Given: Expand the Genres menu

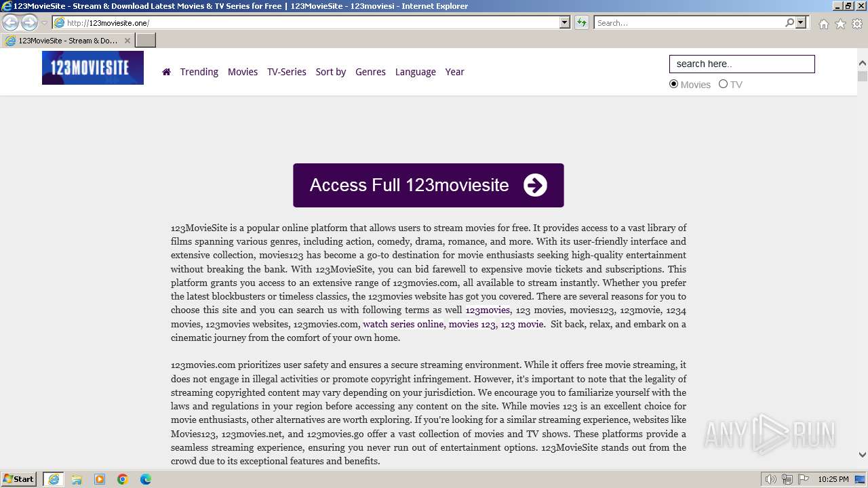Looking at the screenshot, I should [x=370, y=72].
